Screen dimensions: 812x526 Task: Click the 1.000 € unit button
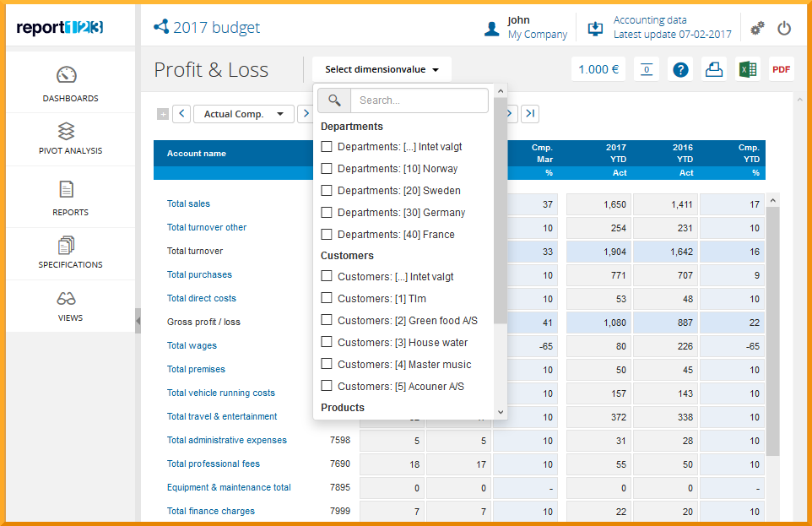(598, 70)
